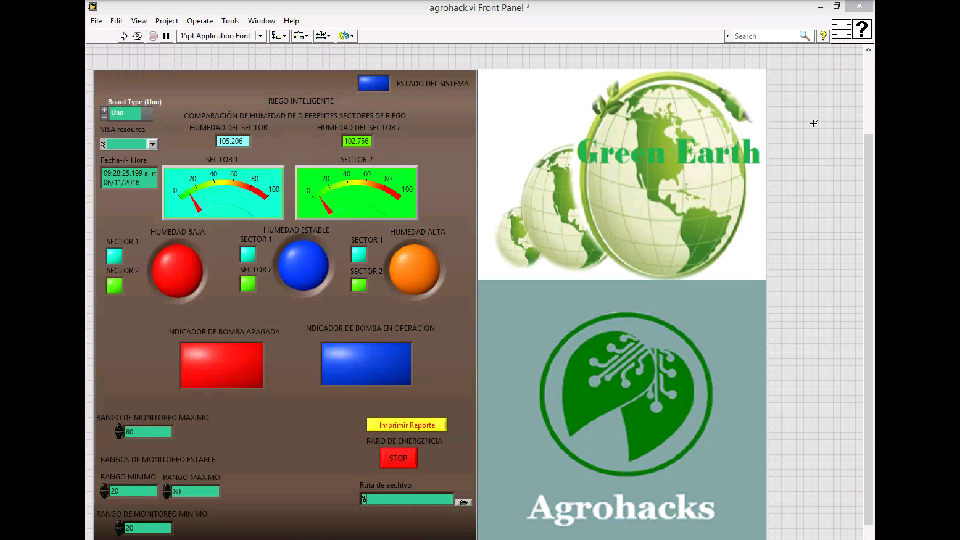Click the orange round Humedad Alta light
This screenshot has height=540, width=960.
[x=414, y=269]
